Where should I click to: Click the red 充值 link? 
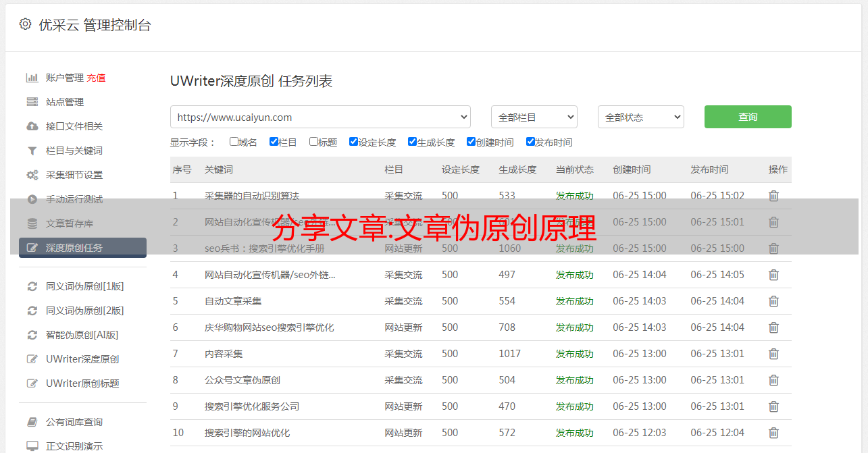pos(96,78)
